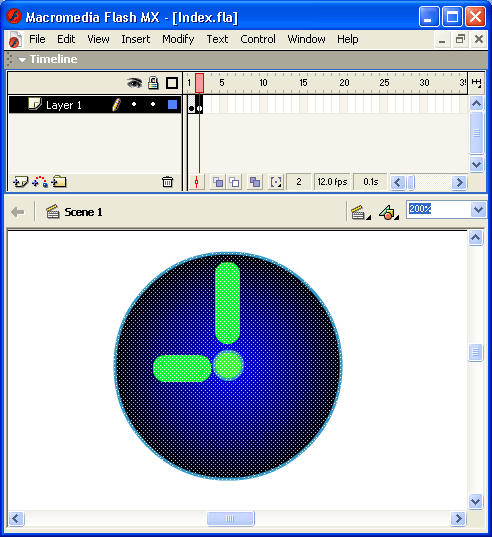Click stage vertical scroll down arrow
This screenshot has width=492, height=537.
[476, 501]
